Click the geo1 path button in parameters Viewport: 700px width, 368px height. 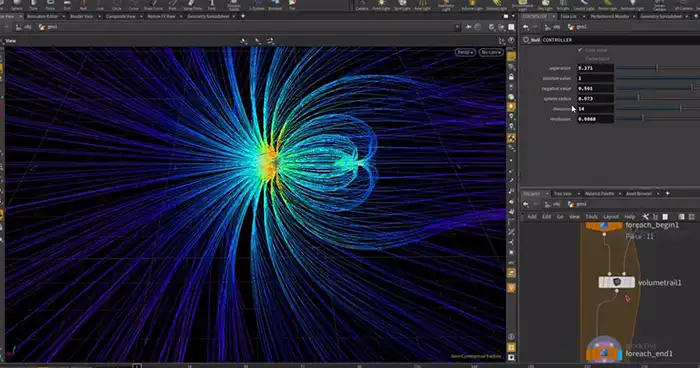(x=578, y=27)
